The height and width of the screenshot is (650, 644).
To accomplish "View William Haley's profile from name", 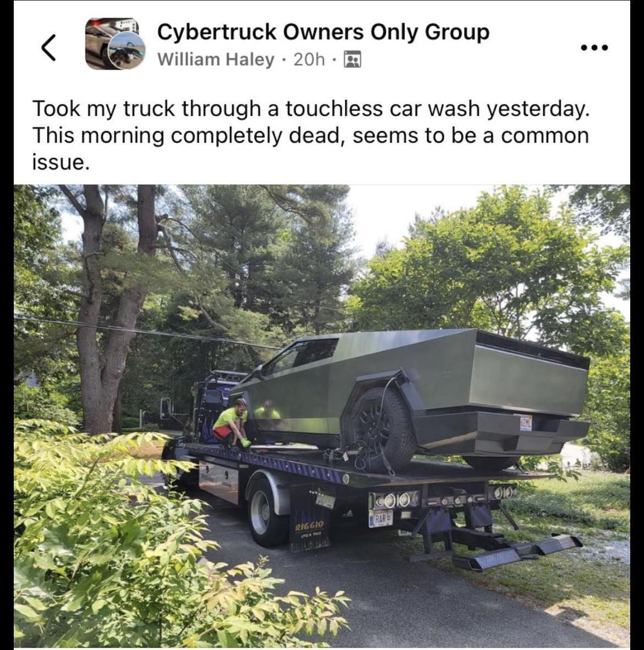I will (x=216, y=59).
